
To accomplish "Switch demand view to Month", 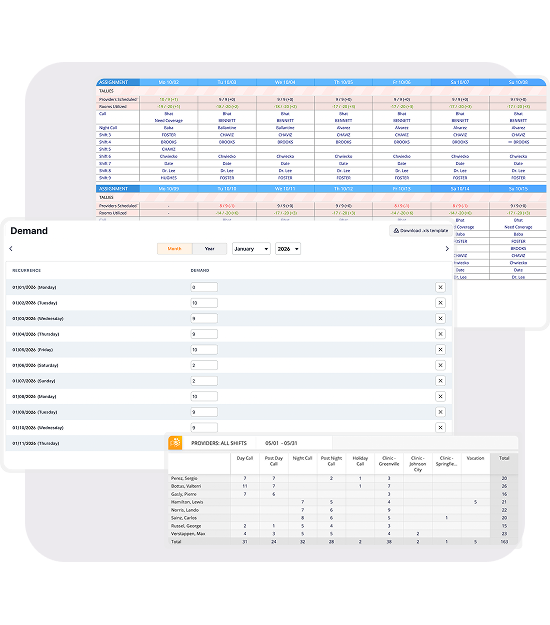I will pos(175,249).
